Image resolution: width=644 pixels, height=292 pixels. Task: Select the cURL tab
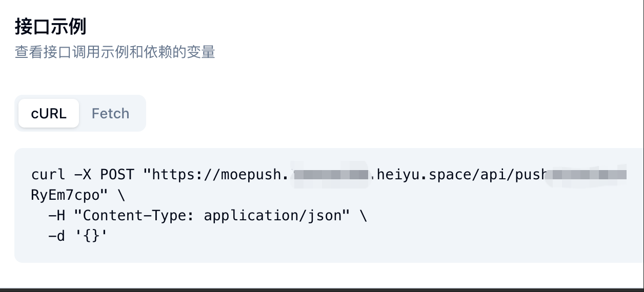pyautogui.click(x=49, y=113)
